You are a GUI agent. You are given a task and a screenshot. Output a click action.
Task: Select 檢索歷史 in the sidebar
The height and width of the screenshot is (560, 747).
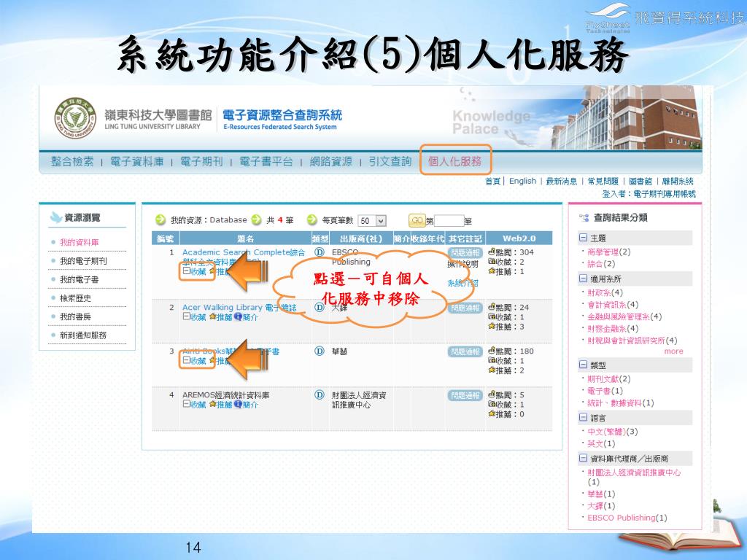[75, 298]
